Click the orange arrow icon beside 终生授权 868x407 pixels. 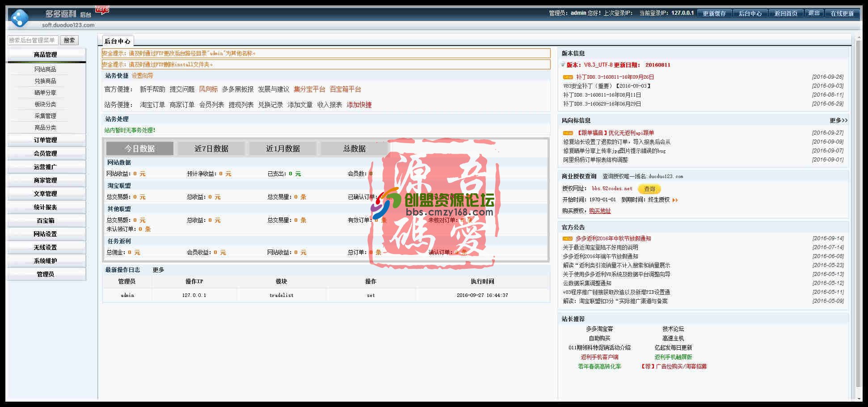click(675, 200)
